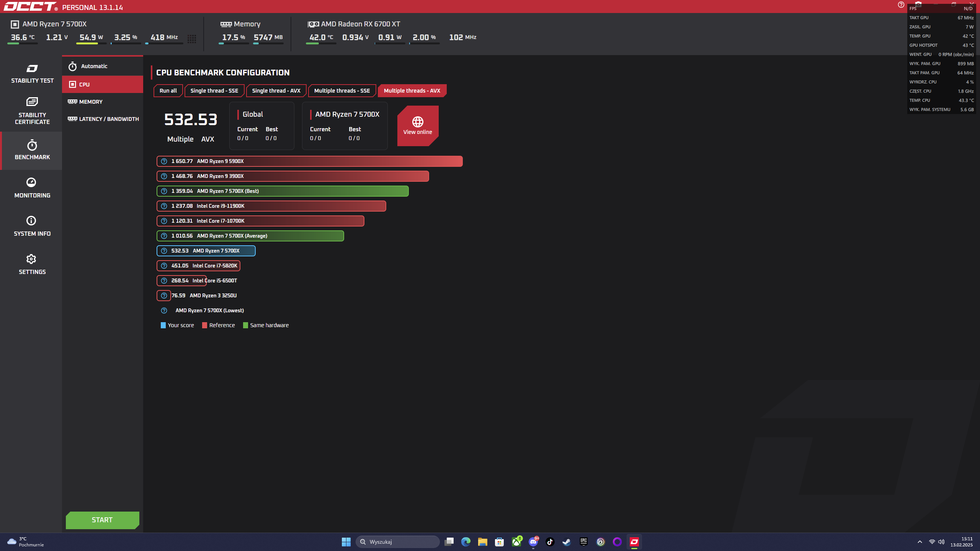
Task: Select the Automatic benchmark mode
Action: pos(94,66)
